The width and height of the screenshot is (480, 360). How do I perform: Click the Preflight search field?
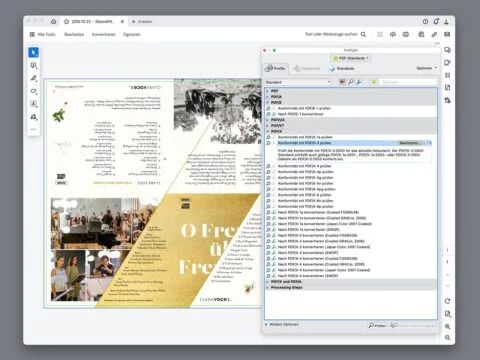[408, 82]
